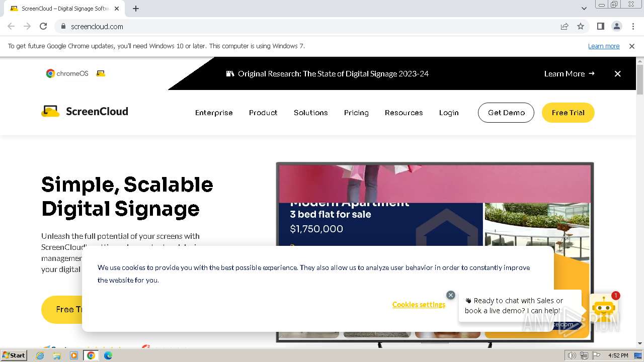This screenshot has width=644, height=362.
Task: Click the chat message offering a live demo
Action: click(519, 306)
